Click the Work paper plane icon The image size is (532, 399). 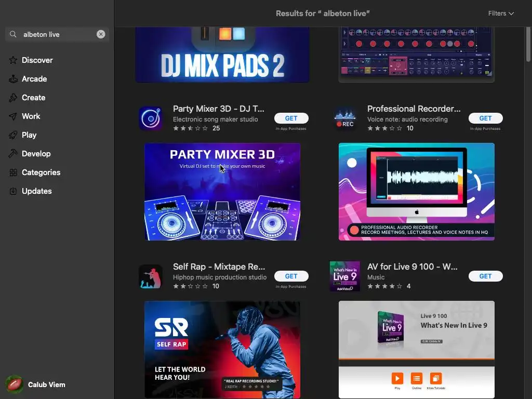[13, 116]
